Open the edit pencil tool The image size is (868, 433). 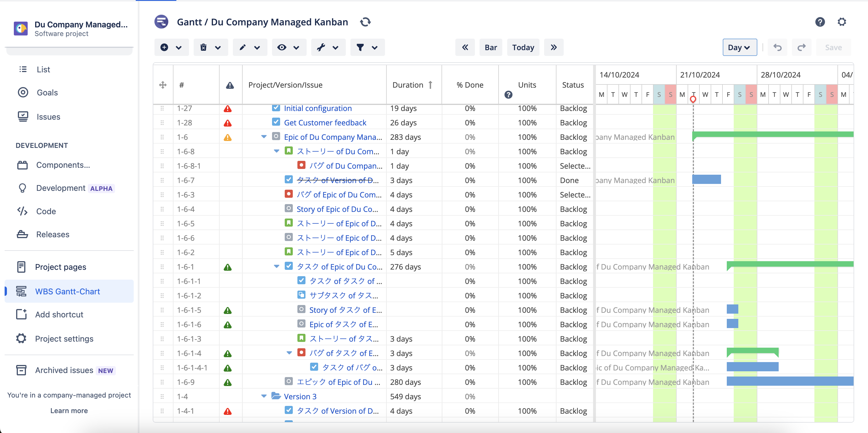coord(243,47)
